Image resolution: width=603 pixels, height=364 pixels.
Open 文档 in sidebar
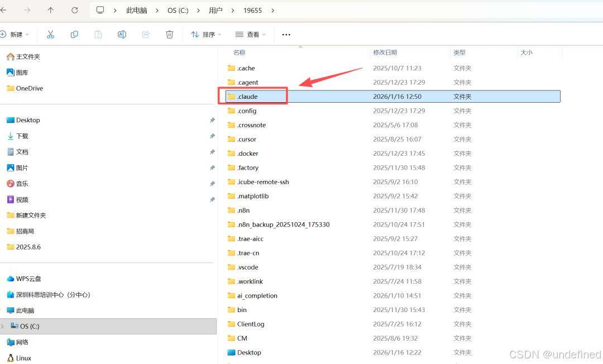[x=18, y=152]
